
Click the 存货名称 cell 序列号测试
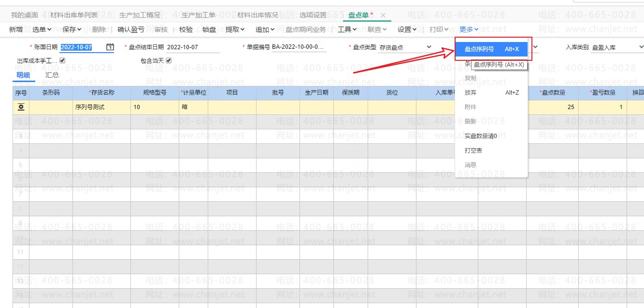point(90,107)
